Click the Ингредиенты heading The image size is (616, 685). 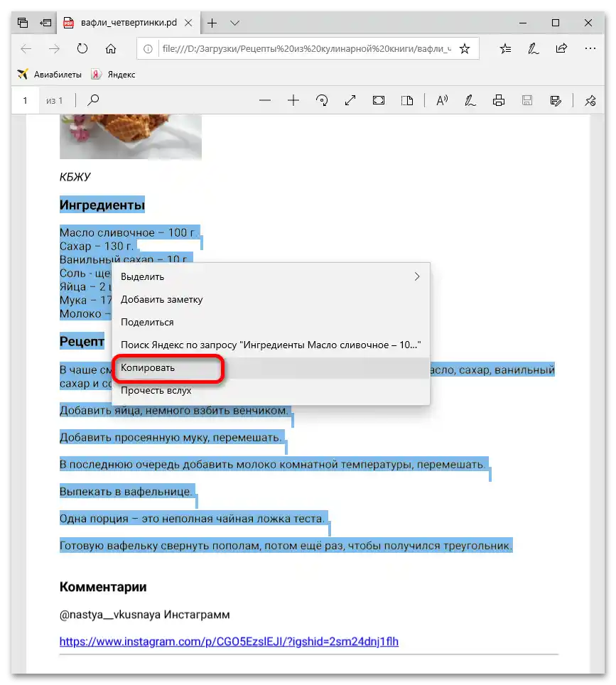click(x=102, y=205)
